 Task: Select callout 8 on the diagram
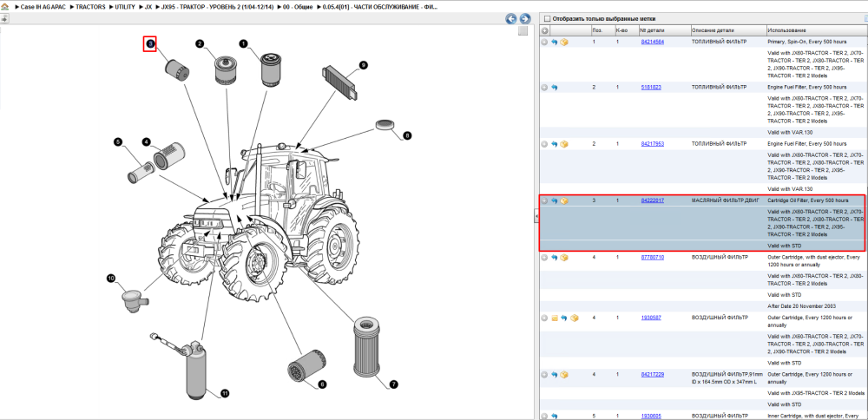tap(407, 135)
